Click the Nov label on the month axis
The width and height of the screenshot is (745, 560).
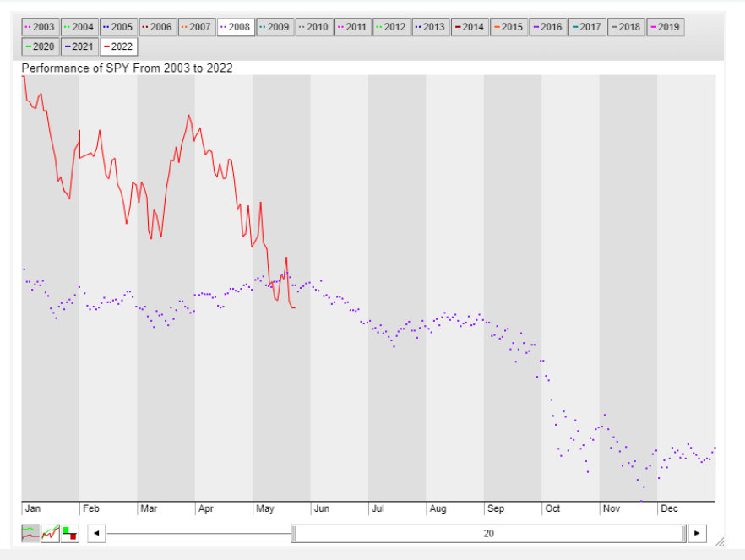tap(612, 508)
